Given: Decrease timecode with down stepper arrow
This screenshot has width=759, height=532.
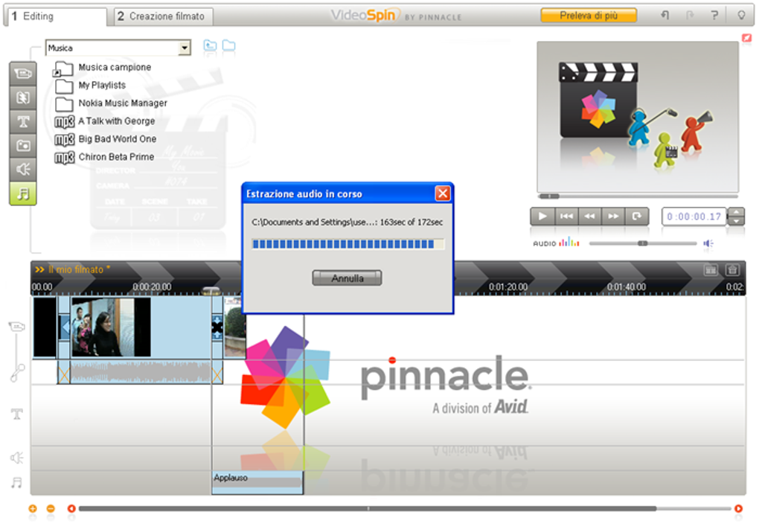Looking at the screenshot, I should 736,221.
